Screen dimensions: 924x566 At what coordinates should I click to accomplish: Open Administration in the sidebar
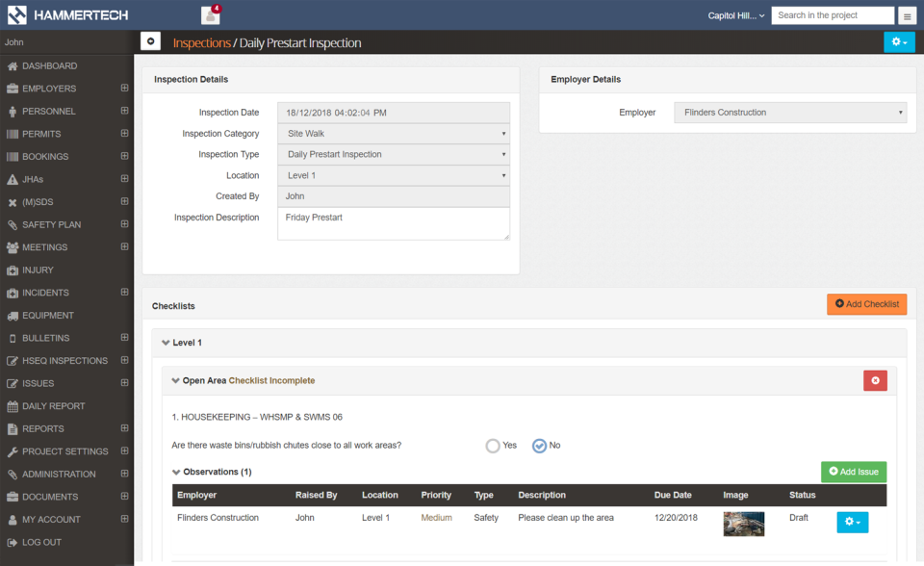click(x=59, y=475)
